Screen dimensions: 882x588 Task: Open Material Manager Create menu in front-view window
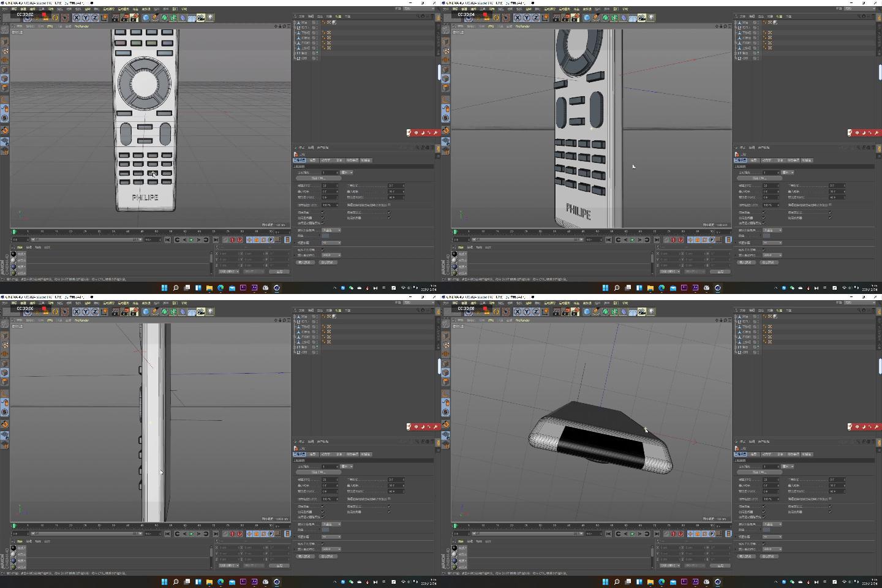pos(20,247)
